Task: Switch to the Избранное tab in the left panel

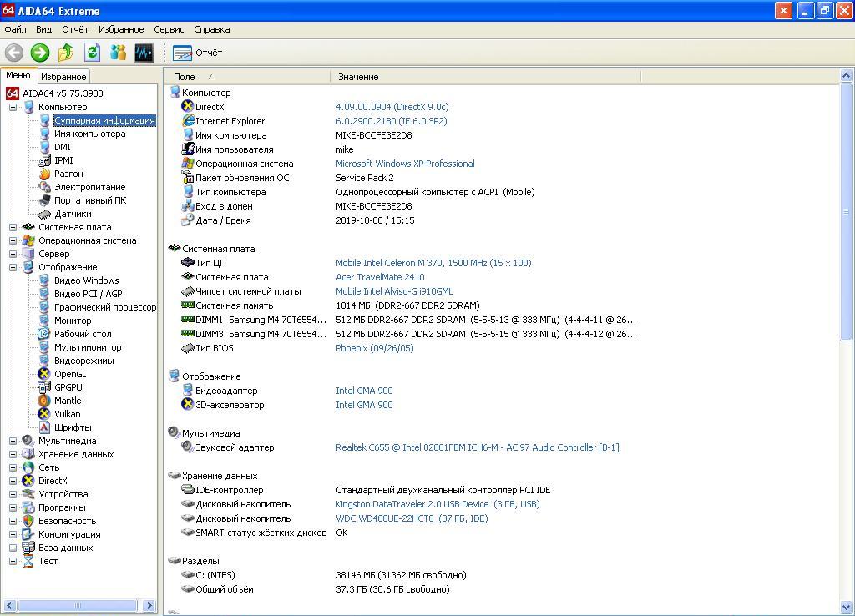Action: [x=63, y=77]
